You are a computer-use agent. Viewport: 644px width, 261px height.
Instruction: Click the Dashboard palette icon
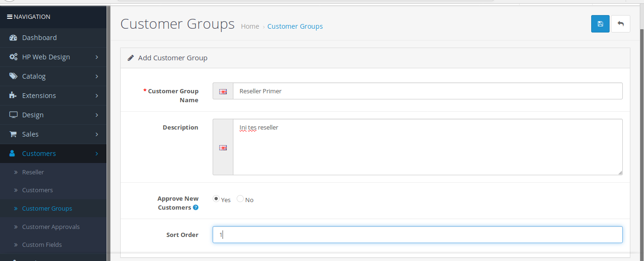point(13,38)
